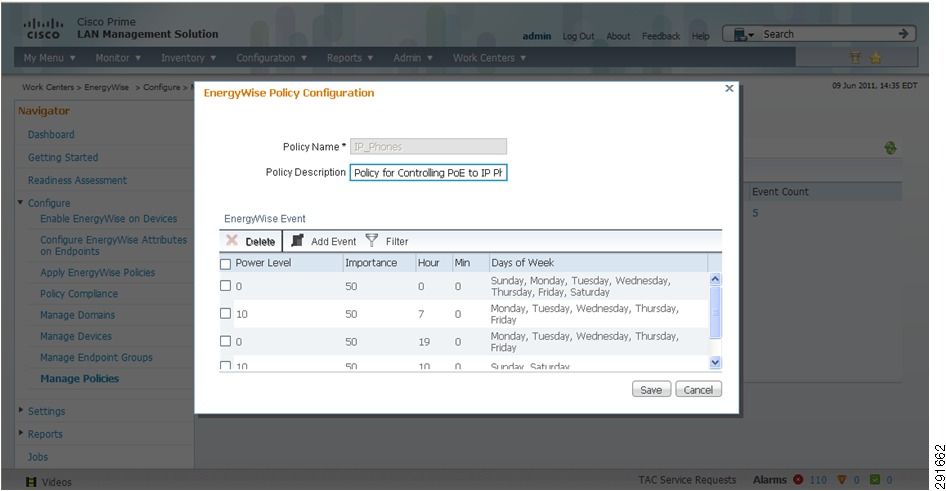This screenshot has height=491, width=946.
Task: Select Manage Domains
Action: point(77,315)
